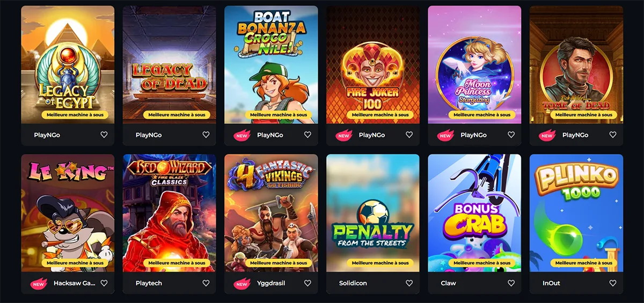This screenshot has height=303, width=644.
Task: Click heart icon for Fire Joker 100
Action: tap(409, 135)
